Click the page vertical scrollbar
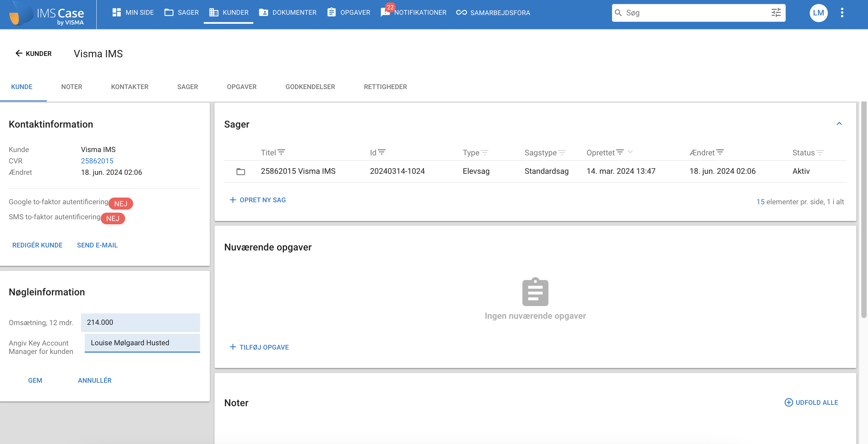The width and height of the screenshot is (868, 444). point(864,209)
